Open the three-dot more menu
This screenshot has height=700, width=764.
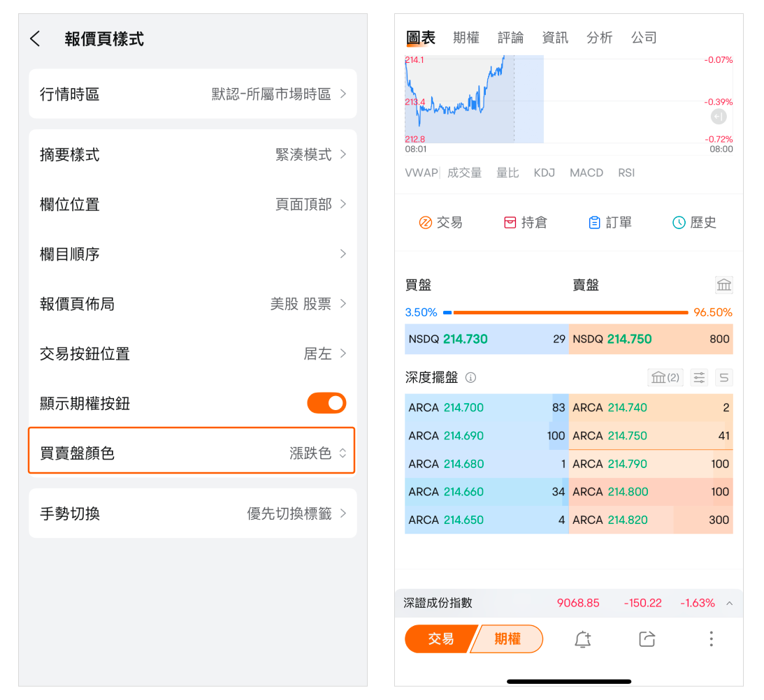(x=710, y=639)
